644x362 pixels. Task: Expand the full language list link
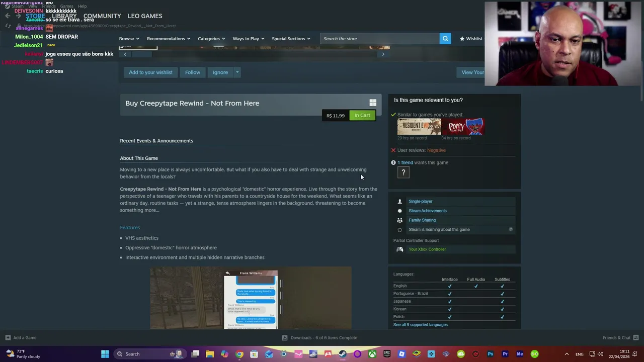click(421, 325)
